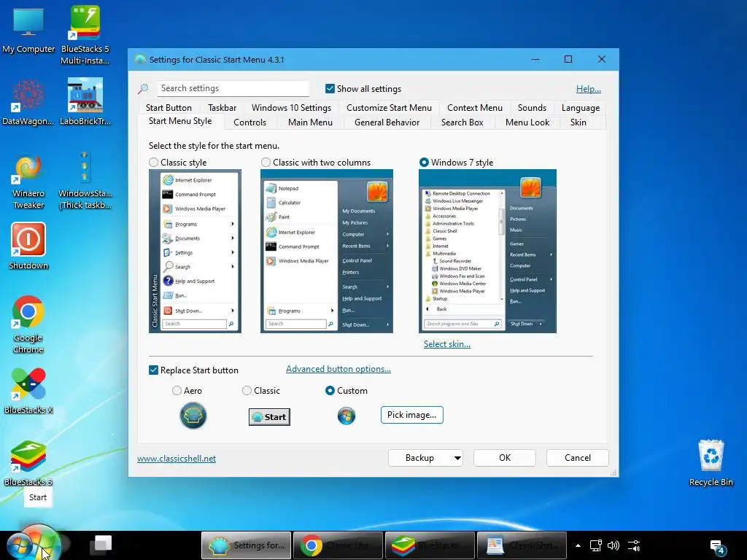
Task: Open WindowsSta (Thick taskb) desktop icon
Action: (x=85, y=181)
